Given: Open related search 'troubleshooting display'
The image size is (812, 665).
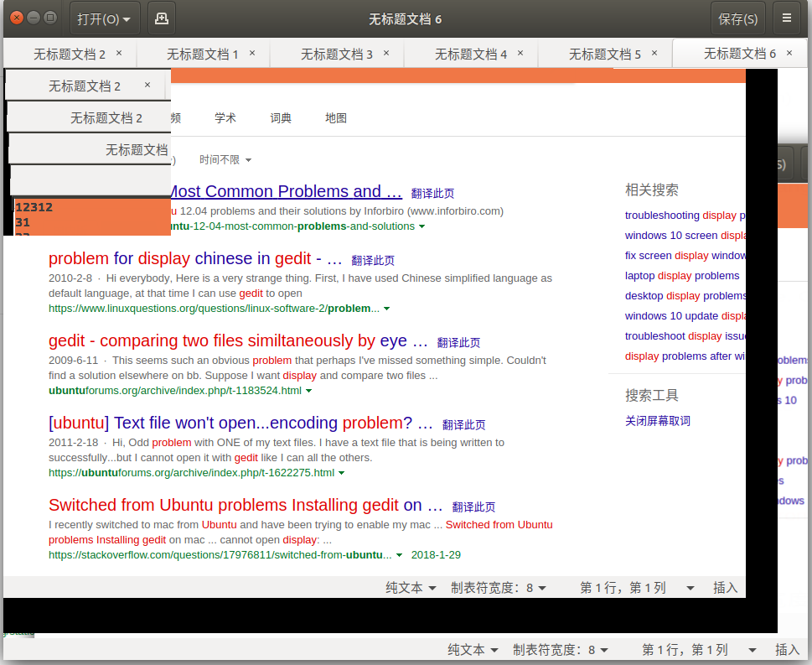Looking at the screenshot, I should (x=685, y=216).
